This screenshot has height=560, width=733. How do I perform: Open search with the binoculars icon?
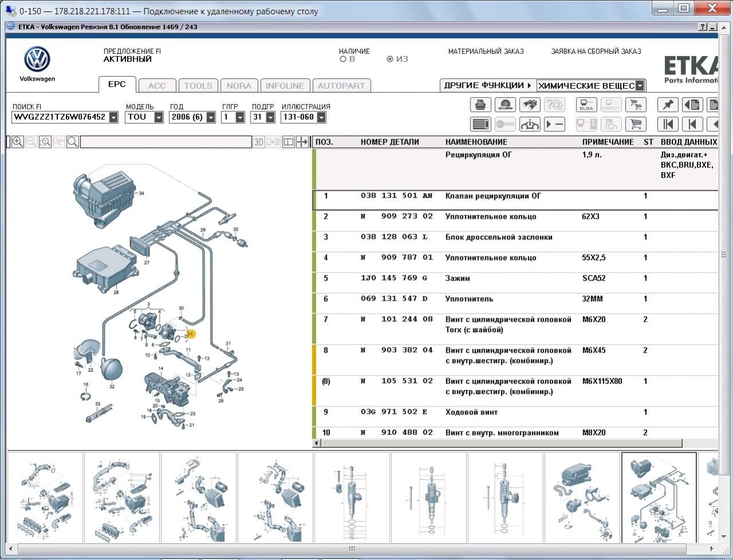click(x=530, y=105)
